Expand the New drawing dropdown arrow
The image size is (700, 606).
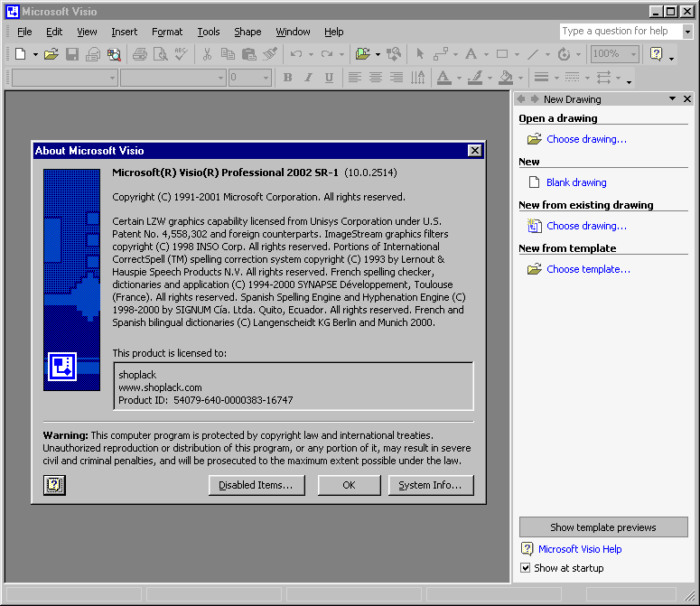tap(35, 54)
